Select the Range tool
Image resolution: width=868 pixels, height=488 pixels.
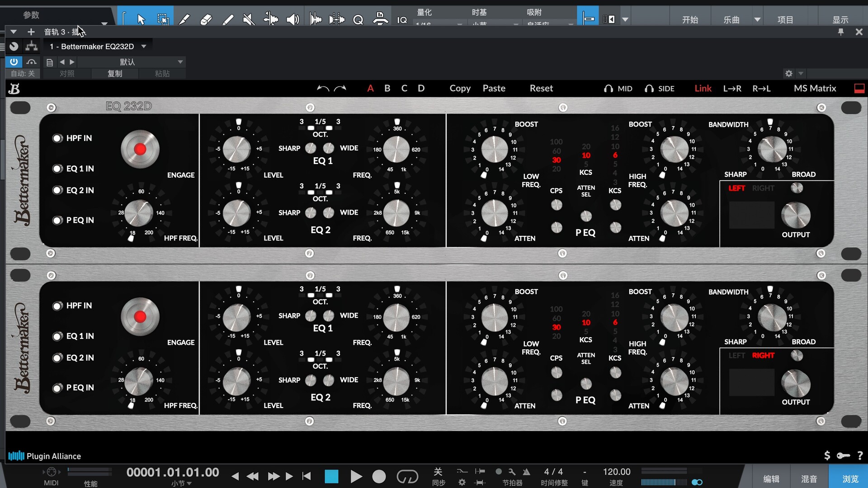click(163, 19)
